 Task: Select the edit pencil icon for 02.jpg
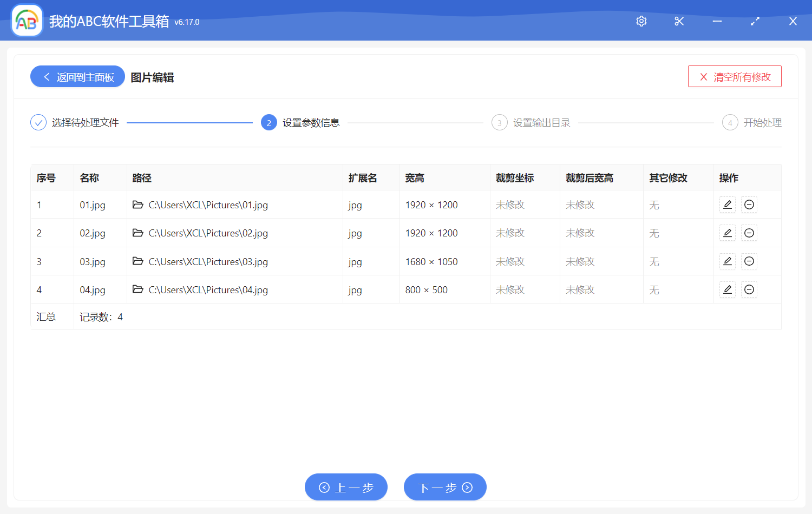coord(727,233)
